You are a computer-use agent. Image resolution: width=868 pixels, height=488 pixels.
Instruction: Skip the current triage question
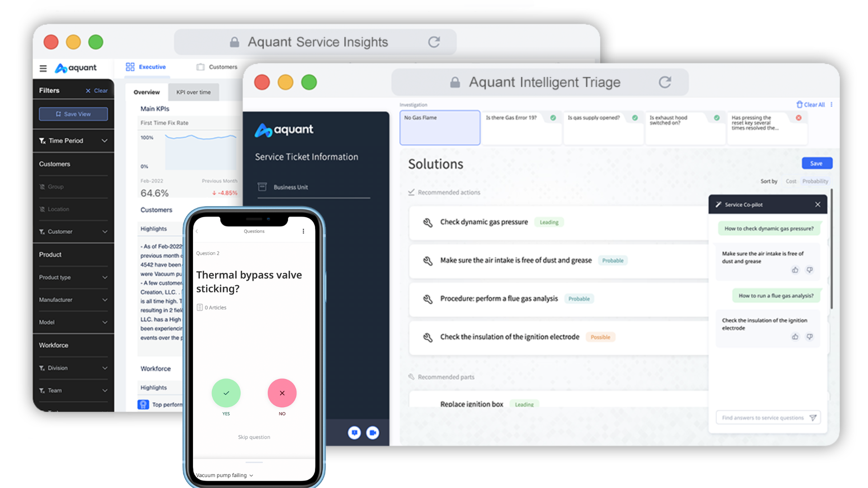(253, 437)
